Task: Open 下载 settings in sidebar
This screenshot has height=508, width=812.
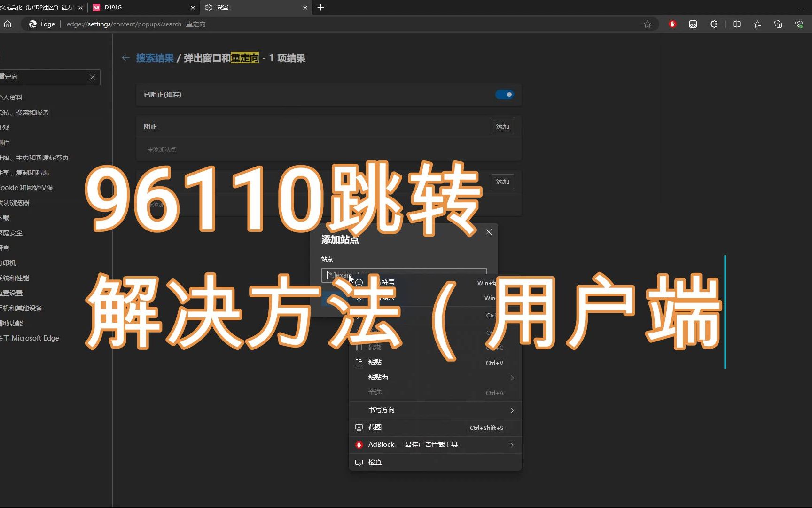Action: point(5,218)
